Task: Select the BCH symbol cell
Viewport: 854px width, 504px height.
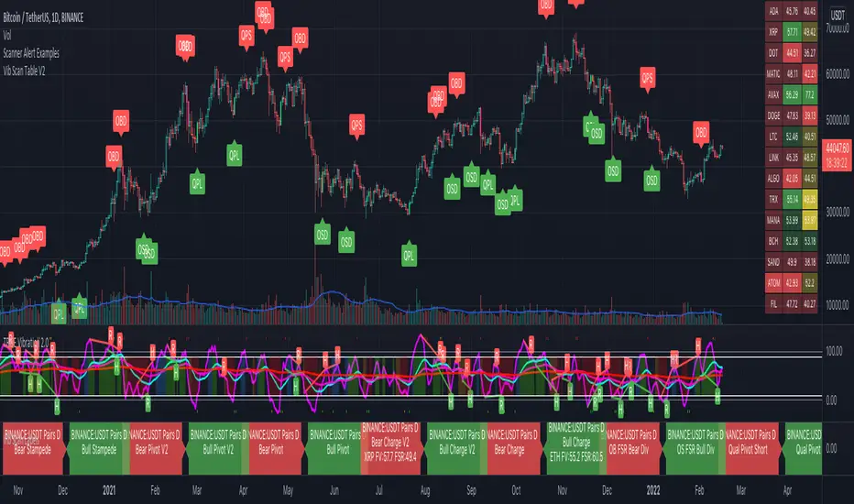Action: click(773, 241)
